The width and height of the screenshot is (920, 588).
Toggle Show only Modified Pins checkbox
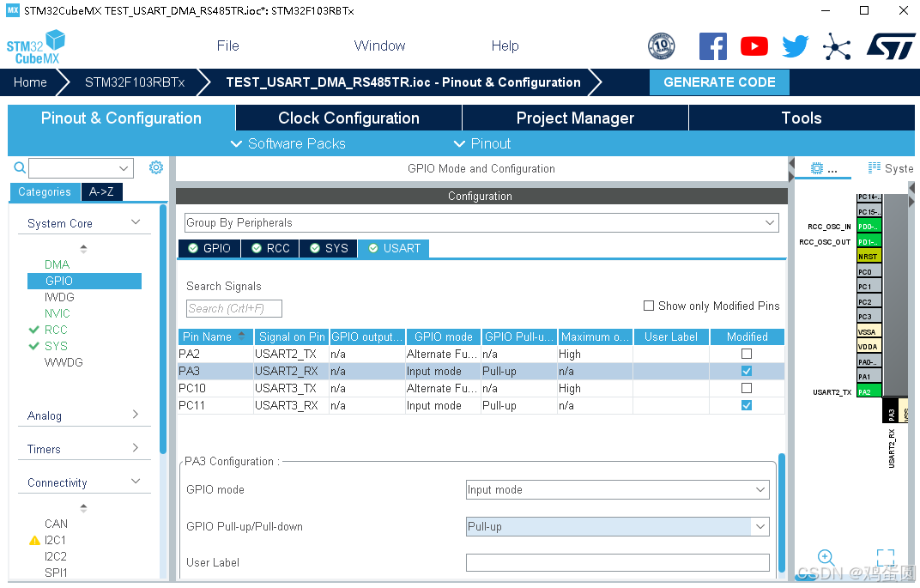click(x=648, y=306)
